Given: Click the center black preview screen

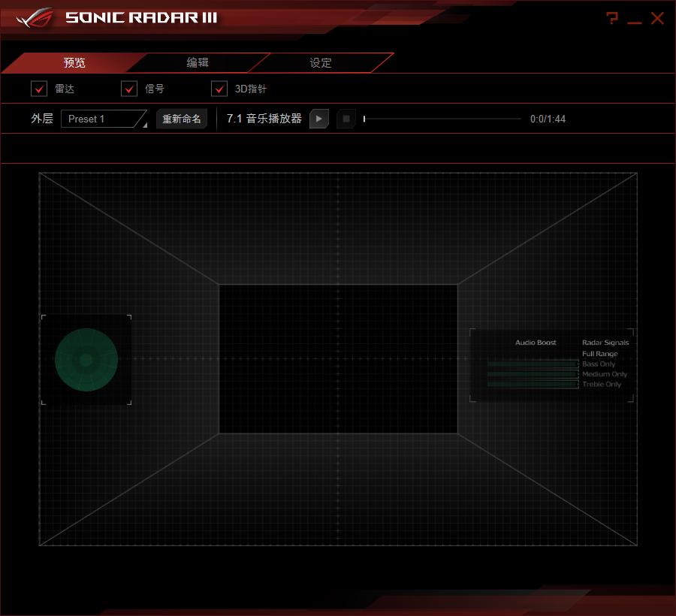Looking at the screenshot, I should (x=338, y=358).
